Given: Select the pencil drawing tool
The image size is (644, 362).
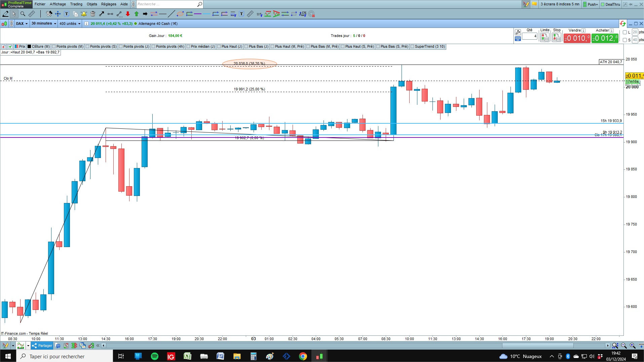Looking at the screenshot, I should coord(5,14).
